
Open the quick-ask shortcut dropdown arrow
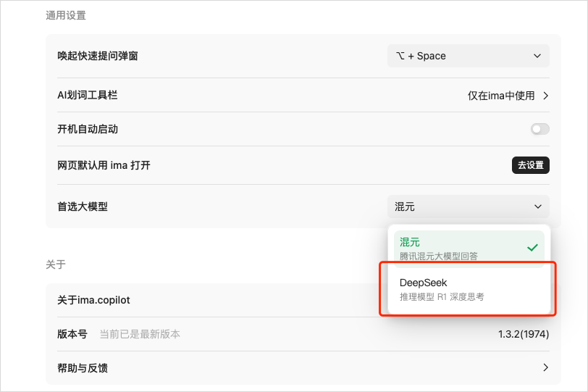pos(537,56)
